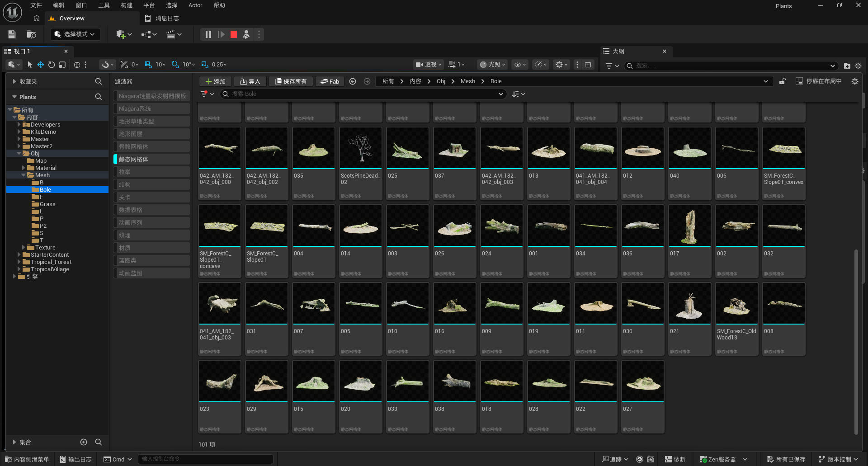Select the rotate tool in viewport
Viewport: 868px width, 466px height.
point(52,65)
